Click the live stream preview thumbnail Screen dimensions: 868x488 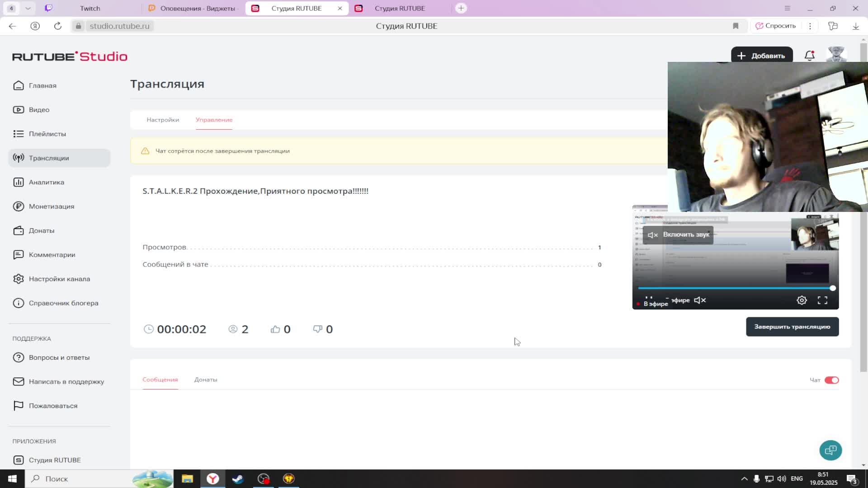pos(735,258)
